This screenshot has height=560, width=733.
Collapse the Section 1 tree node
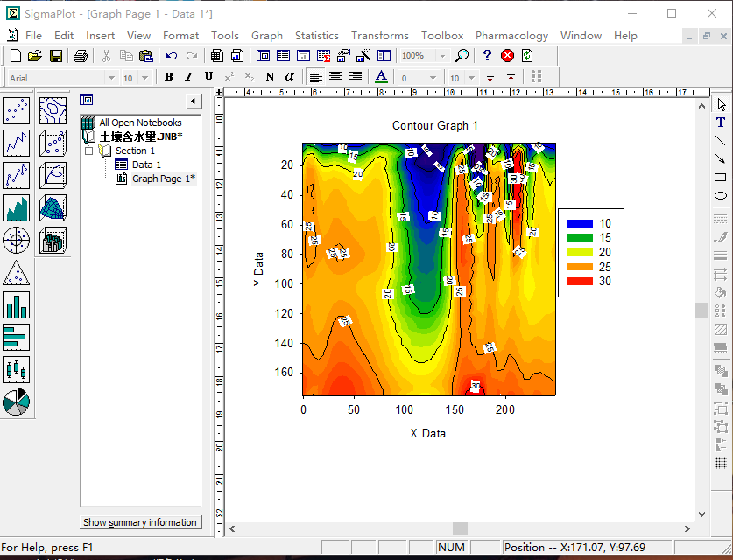coord(88,150)
